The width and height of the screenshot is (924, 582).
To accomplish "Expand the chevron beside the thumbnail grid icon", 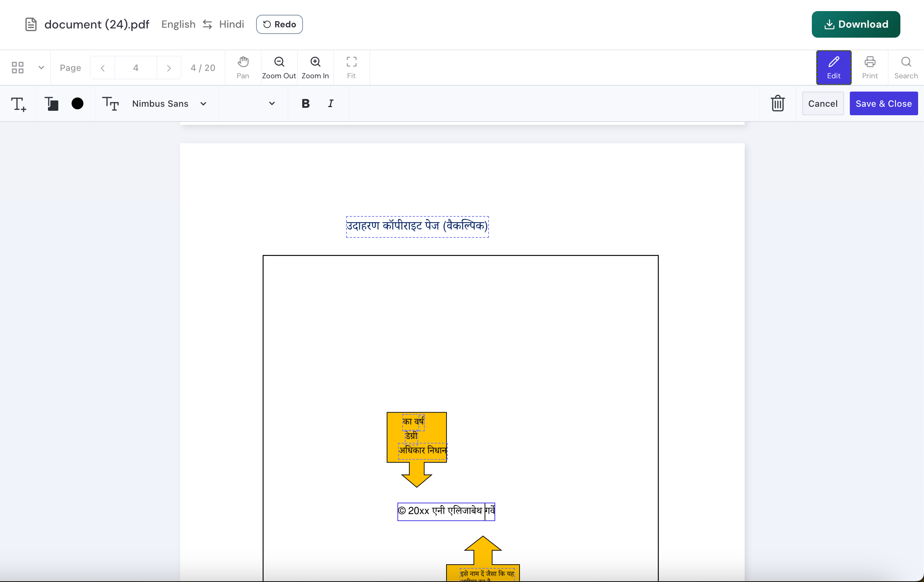I will click(41, 67).
